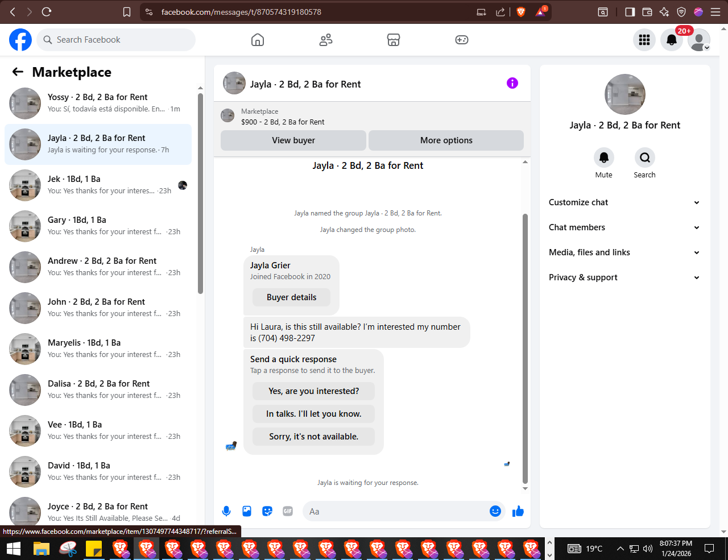
Task: Open the Brave Wallet icon
Action: tap(647, 12)
